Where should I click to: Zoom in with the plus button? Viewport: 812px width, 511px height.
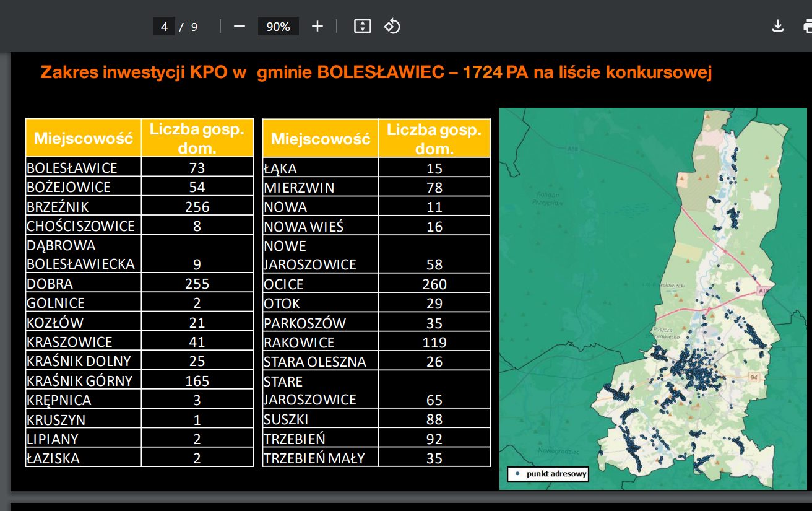[317, 26]
